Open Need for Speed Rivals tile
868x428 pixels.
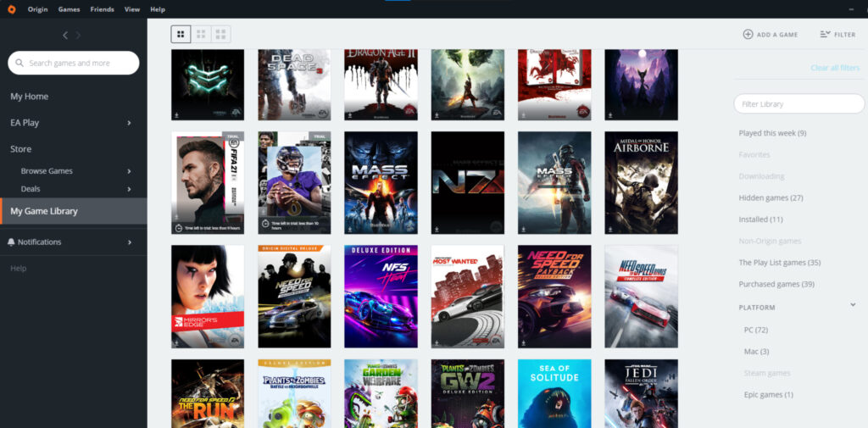click(x=641, y=297)
